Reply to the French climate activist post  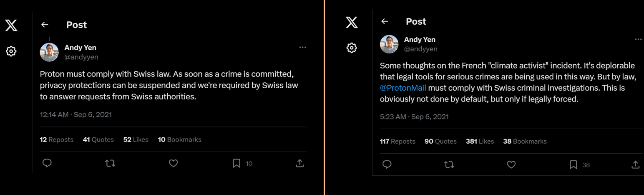[387, 165]
